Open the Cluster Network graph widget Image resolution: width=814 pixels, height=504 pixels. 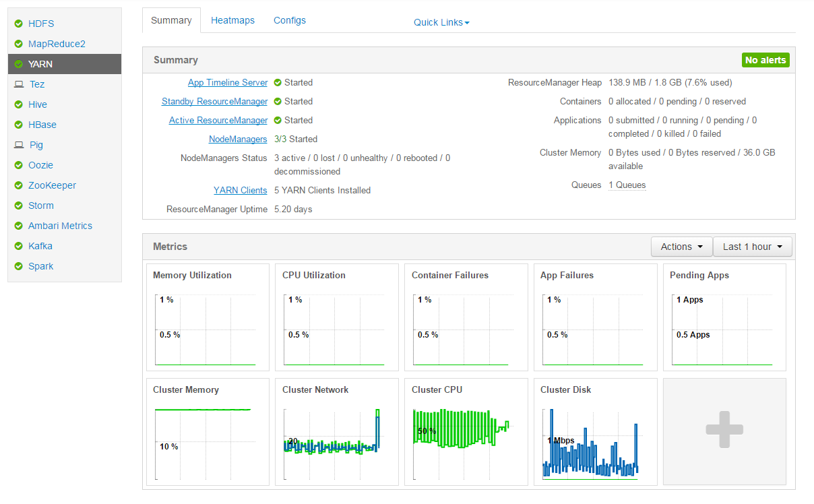point(336,431)
